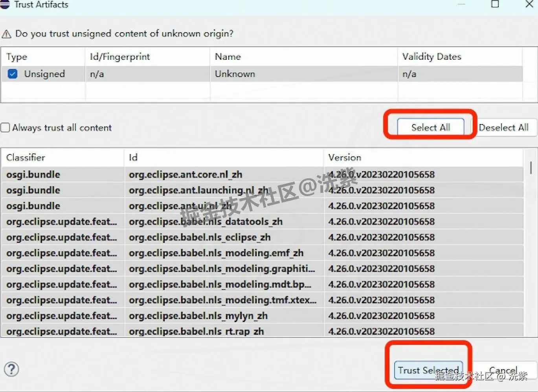Uncheck the Unsigned type checkbox
This screenshot has width=538, height=392.
(13, 74)
